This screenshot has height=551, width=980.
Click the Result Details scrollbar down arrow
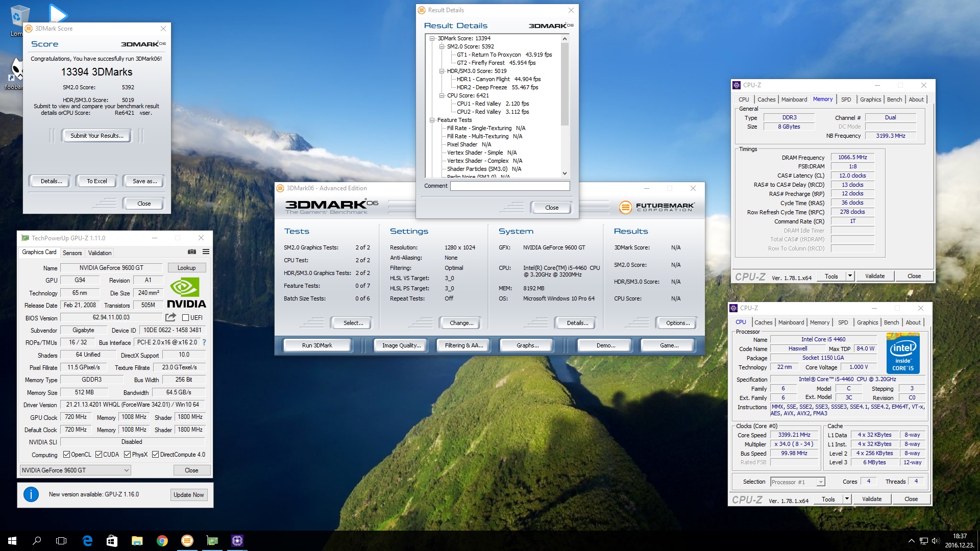pyautogui.click(x=565, y=173)
